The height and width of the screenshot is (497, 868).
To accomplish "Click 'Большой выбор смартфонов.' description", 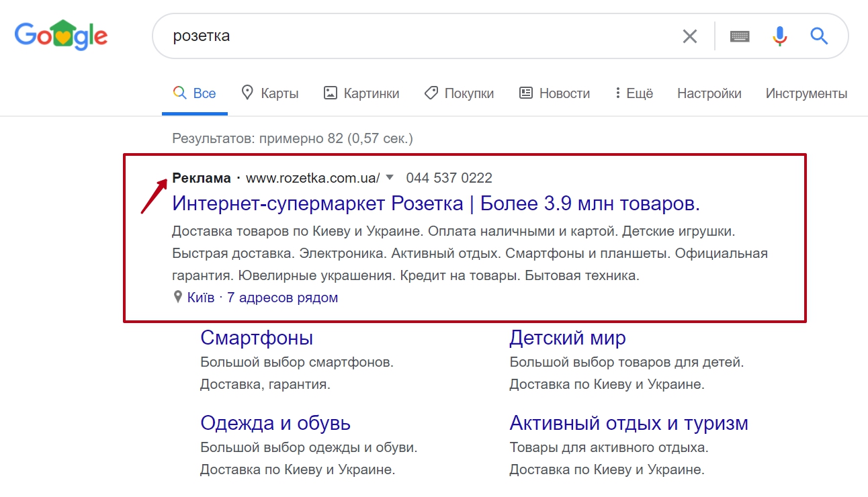I will 297,363.
